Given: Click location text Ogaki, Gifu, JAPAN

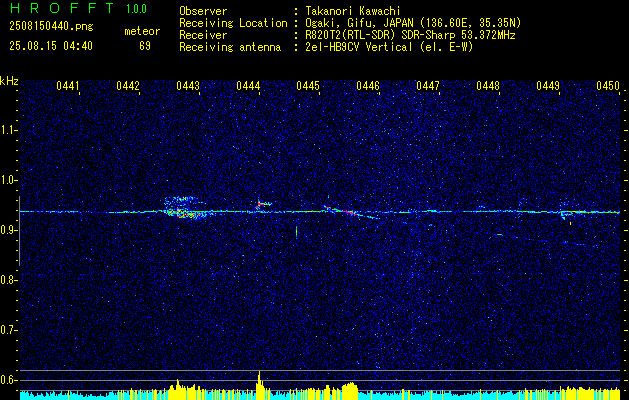Looking at the screenshot, I should 357,23.
